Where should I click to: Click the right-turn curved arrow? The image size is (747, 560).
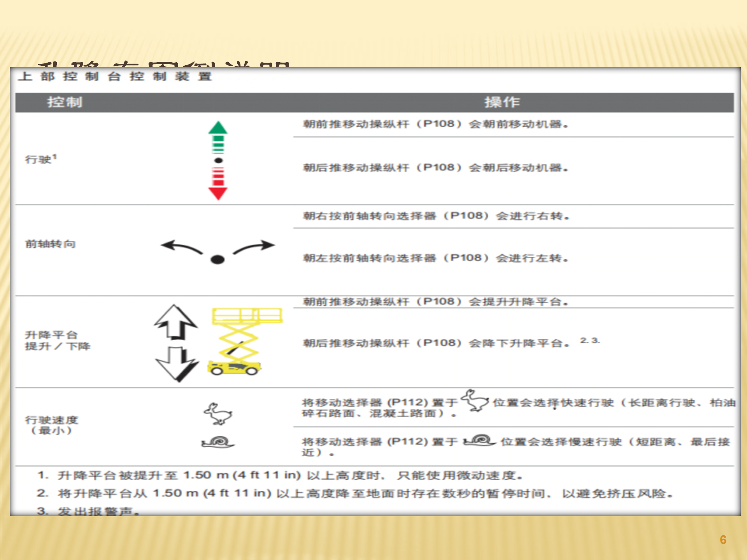tap(254, 247)
